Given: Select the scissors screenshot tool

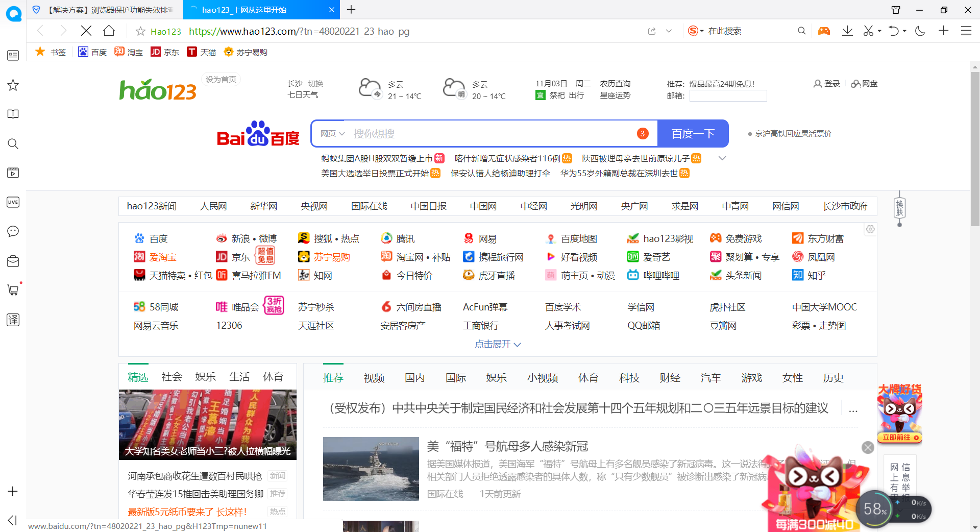Looking at the screenshot, I should [868, 31].
